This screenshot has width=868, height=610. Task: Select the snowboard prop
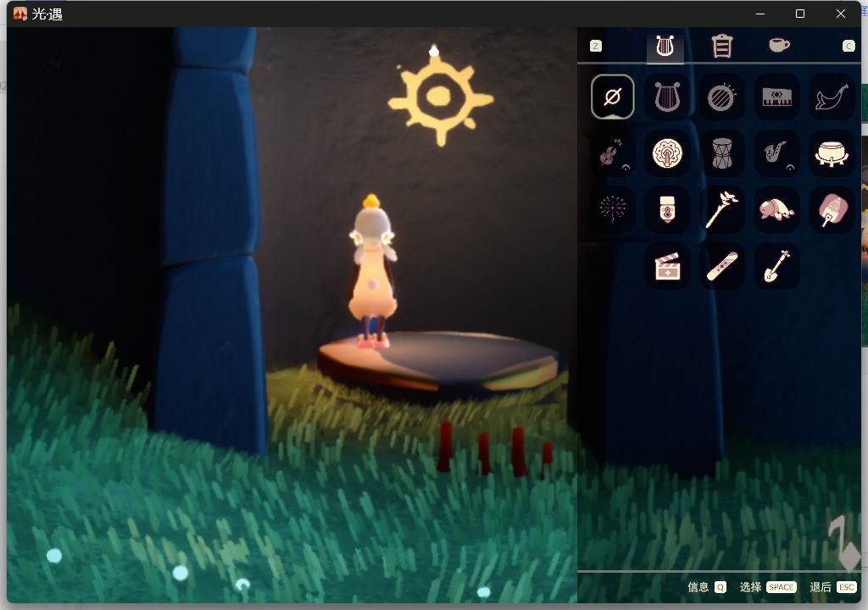coord(722,266)
